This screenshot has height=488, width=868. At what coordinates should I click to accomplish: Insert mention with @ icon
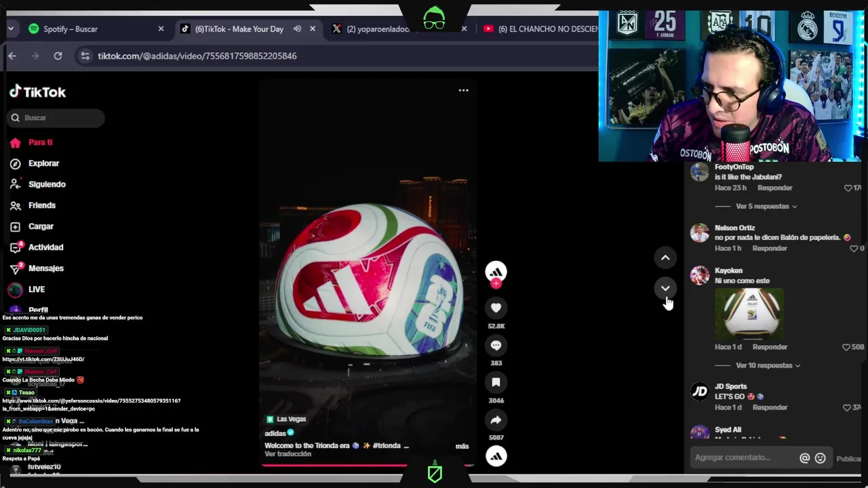tap(804, 458)
